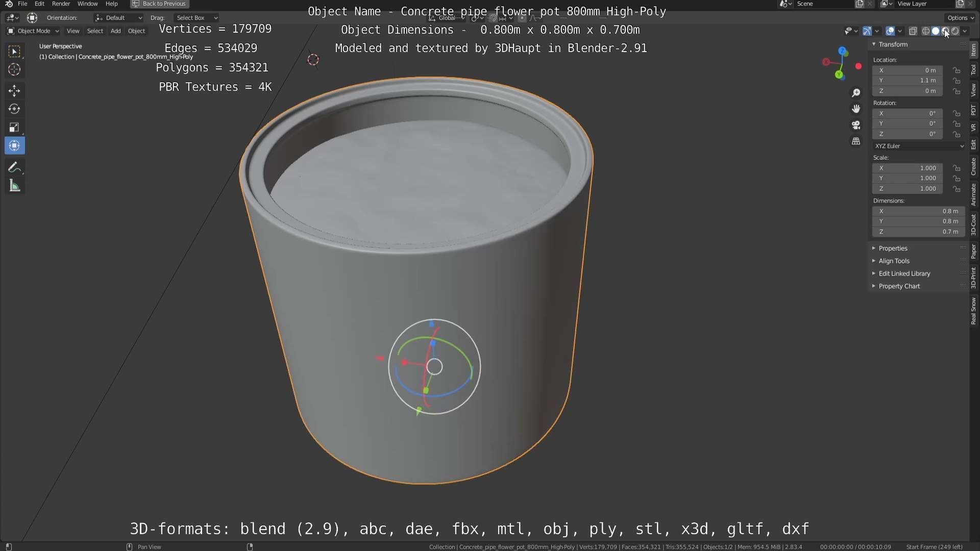Open the Window menu
The height and width of the screenshot is (551, 980).
pyautogui.click(x=87, y=4)
